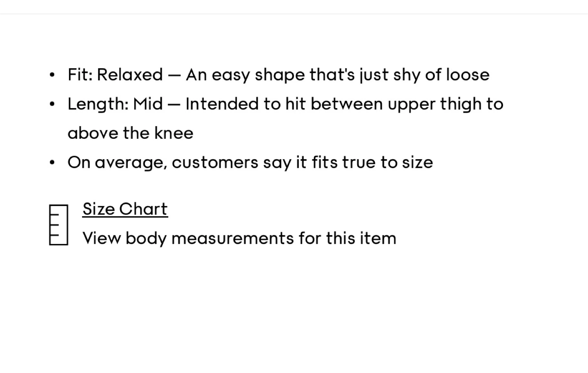Click 'View body measurements for this item' text
This screenshot has height=373, width=588.
tap(239, 238)
